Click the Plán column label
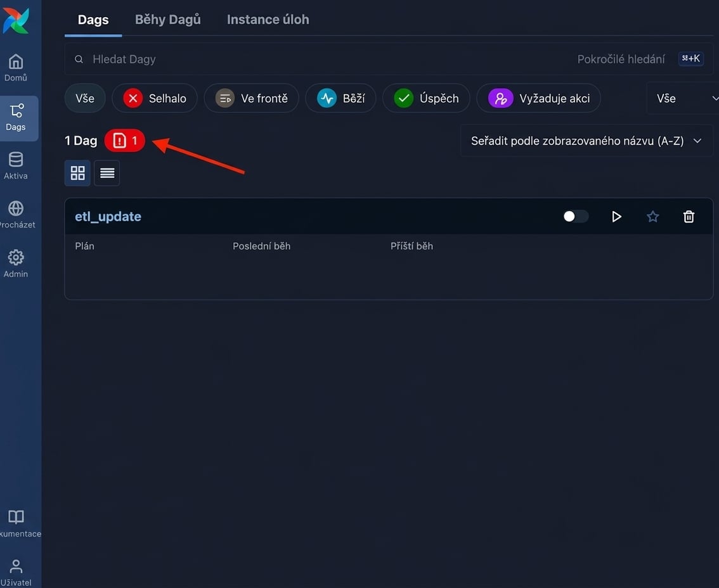Viewport: 719px width, 588px height. 85,246
